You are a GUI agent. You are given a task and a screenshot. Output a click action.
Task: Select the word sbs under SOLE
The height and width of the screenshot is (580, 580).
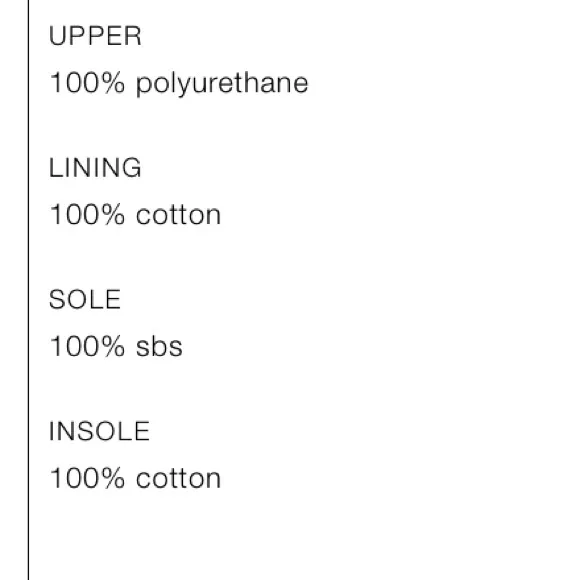(x=159, y=347)
